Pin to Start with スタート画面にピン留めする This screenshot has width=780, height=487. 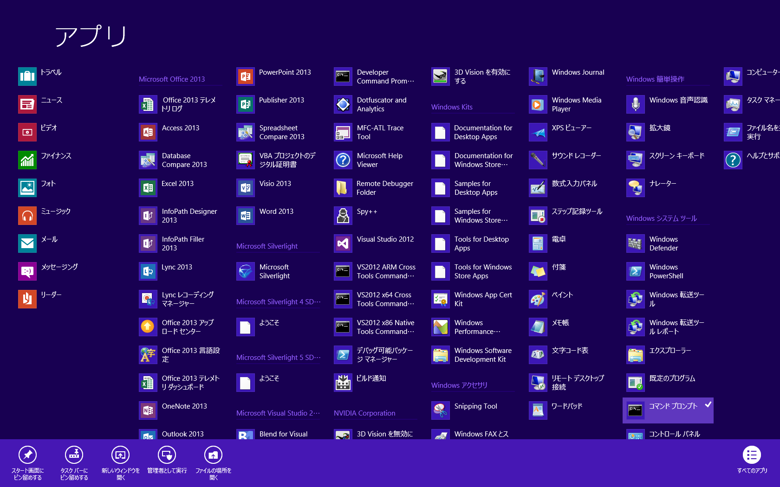click(x=27, y=463)
